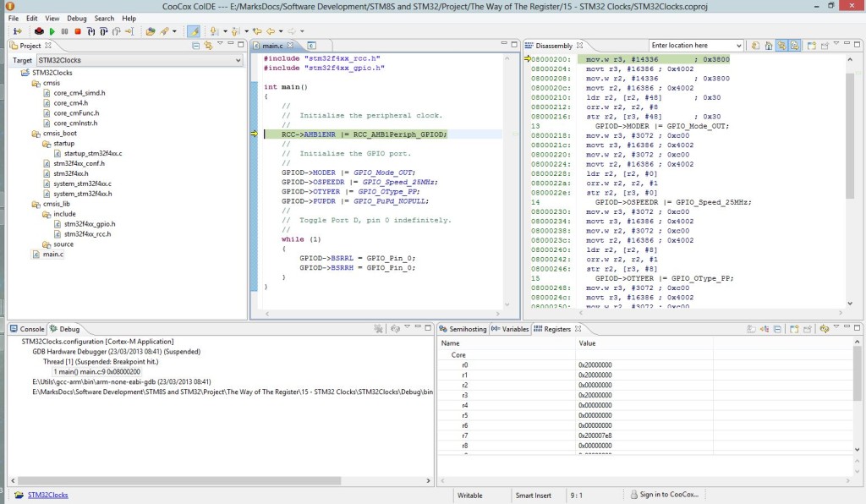
Task: Open the Search menu
Action: pos(103,17)
